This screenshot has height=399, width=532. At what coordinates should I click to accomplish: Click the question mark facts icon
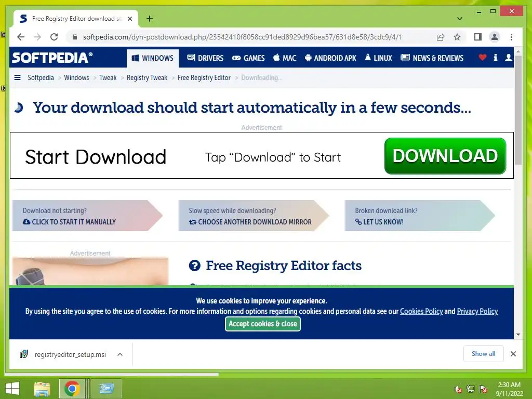click(x=194, y=265)
